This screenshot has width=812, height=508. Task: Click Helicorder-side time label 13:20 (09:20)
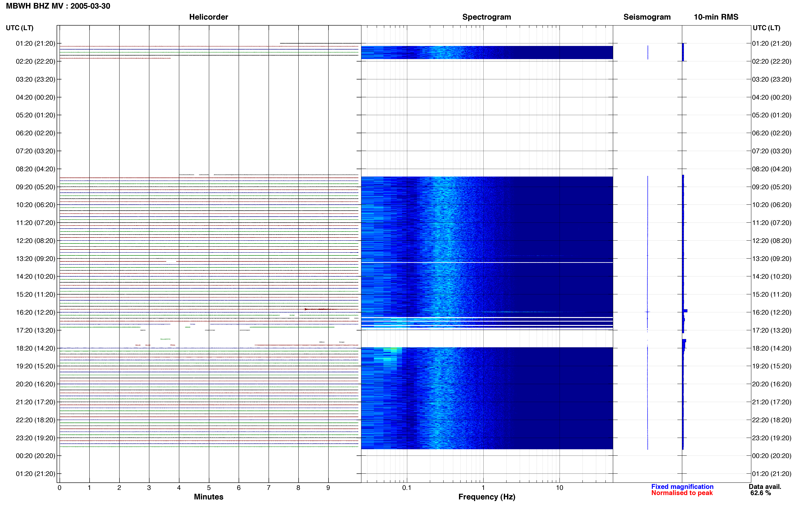pos(36,259)
